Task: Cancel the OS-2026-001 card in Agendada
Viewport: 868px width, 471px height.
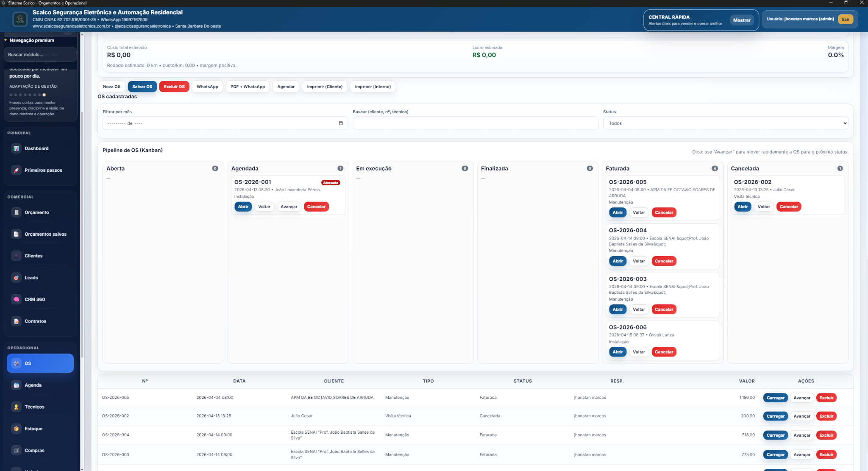Action: point(316,206)
